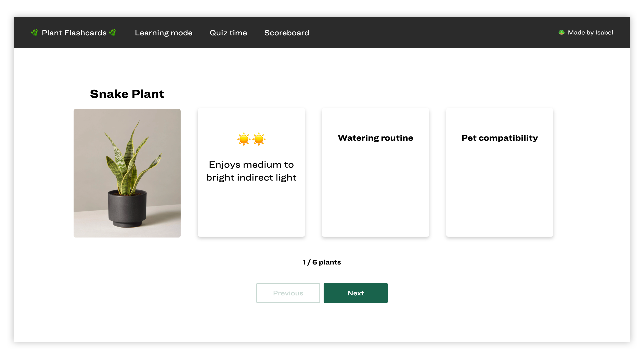Click the Next button to advance plant
The image size is (644, 359).
(x=356, y=293)
